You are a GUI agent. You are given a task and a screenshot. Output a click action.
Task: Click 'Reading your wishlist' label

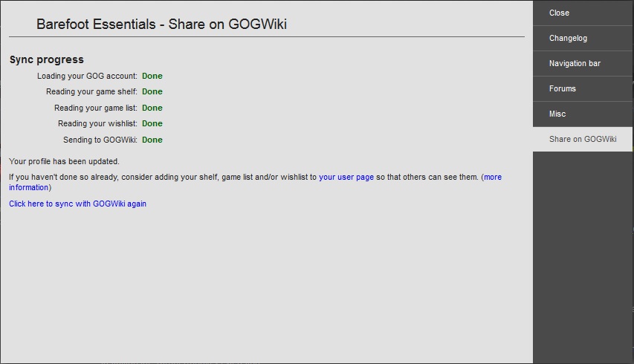tap(97, 123)
